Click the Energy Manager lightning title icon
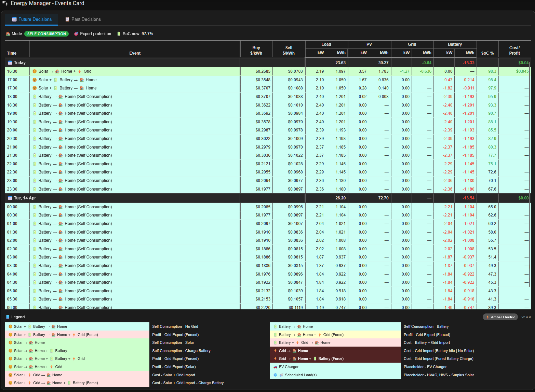The height and width of the screenshot is (392, 535). click(x=5, y=3)
